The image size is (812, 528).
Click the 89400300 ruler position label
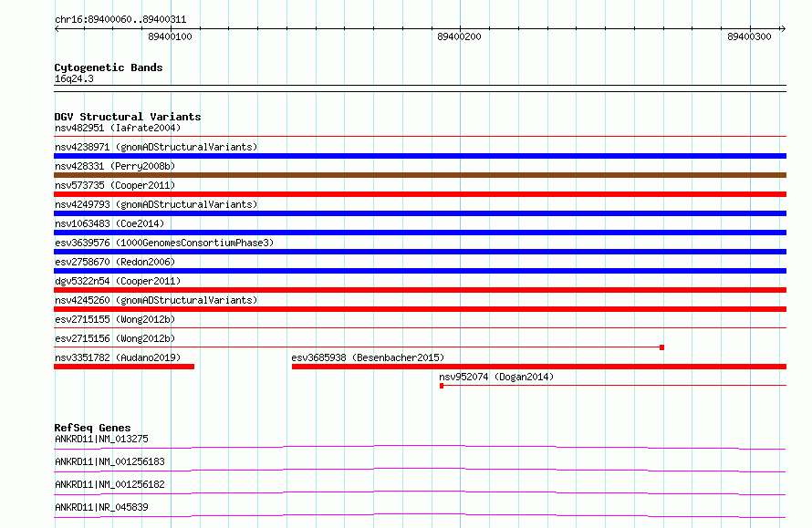click(749, 36)
